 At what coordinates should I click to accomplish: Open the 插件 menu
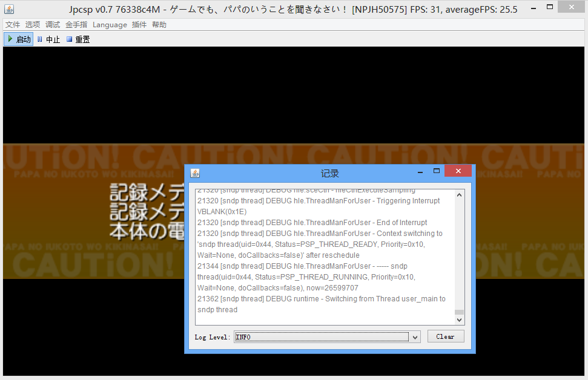[x=139, y=25]
